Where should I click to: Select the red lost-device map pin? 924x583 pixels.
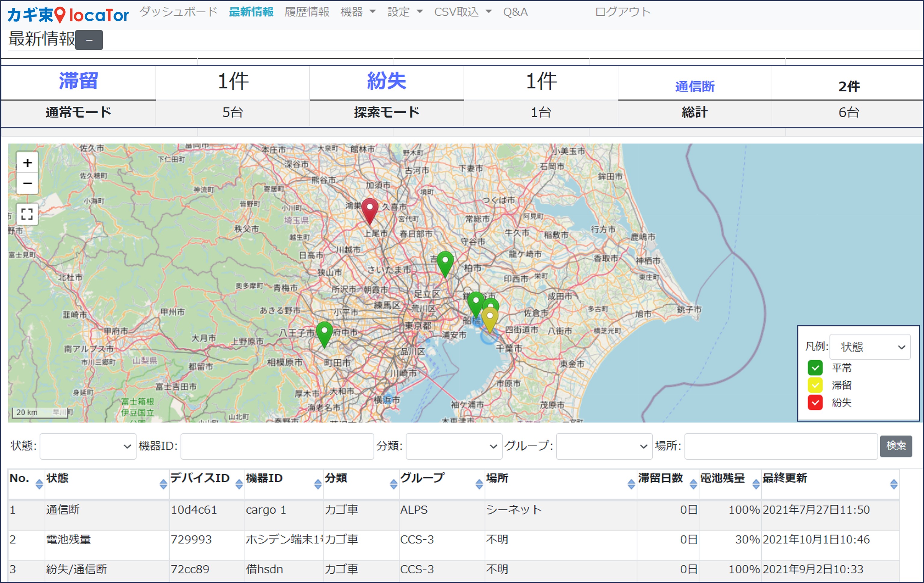[x=370, y=211]
